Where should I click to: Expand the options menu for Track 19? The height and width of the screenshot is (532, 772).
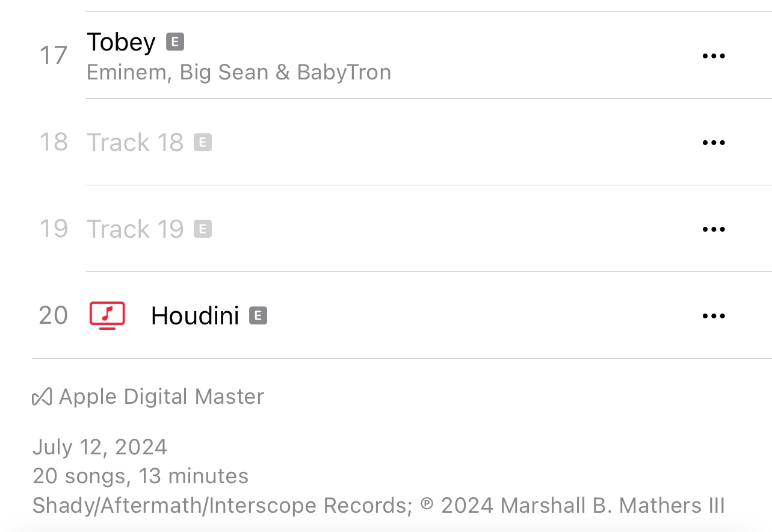point(714,229)
